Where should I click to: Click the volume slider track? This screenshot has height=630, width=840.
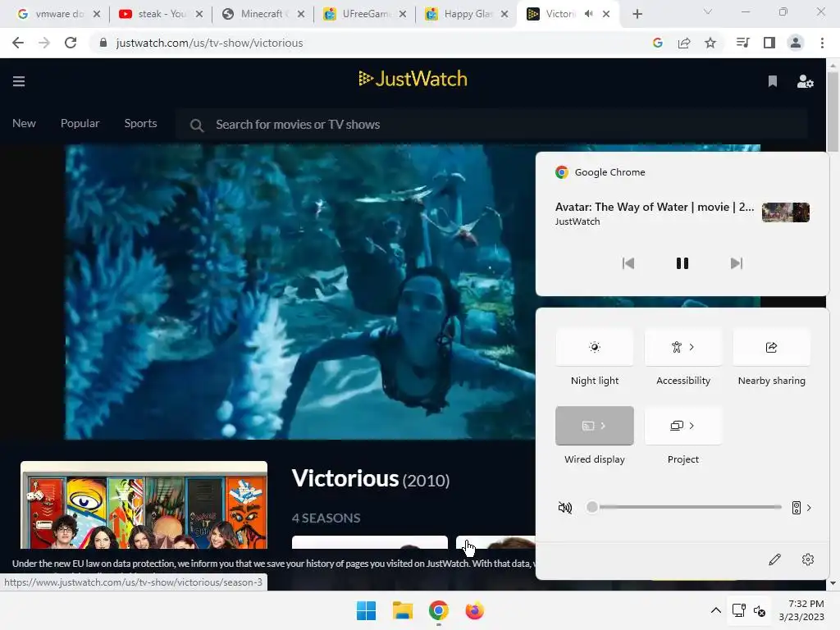coord(687,507)
